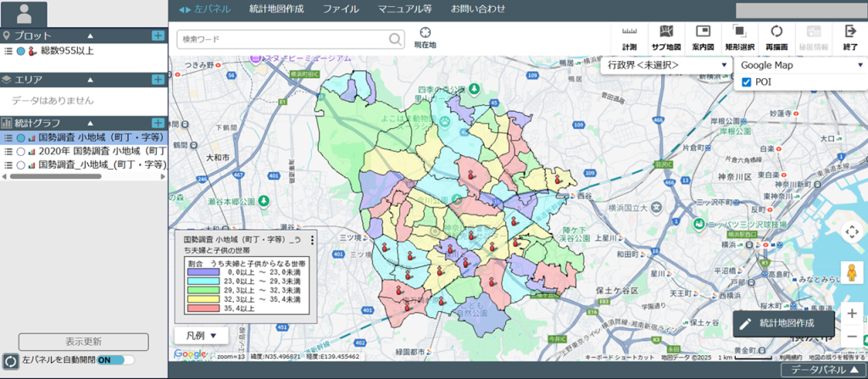Viewport: 868px width, 379px height.
Task: Click the 表示更新 button
Action: click(83, 342)
